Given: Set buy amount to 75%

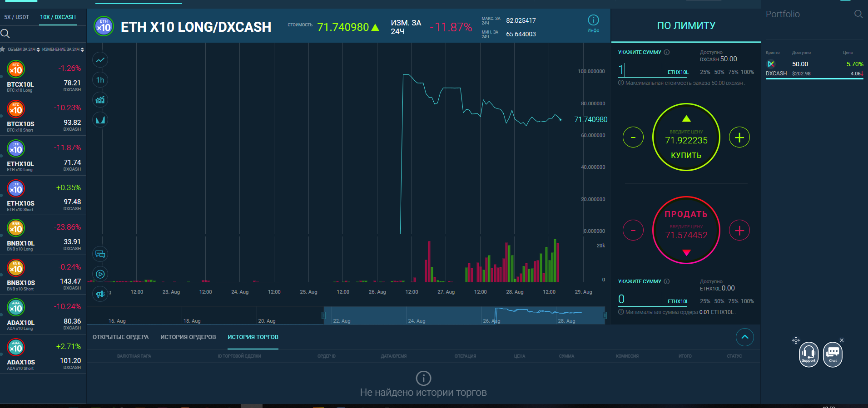Looking at the screenshot, I should [x=733, y=72].
